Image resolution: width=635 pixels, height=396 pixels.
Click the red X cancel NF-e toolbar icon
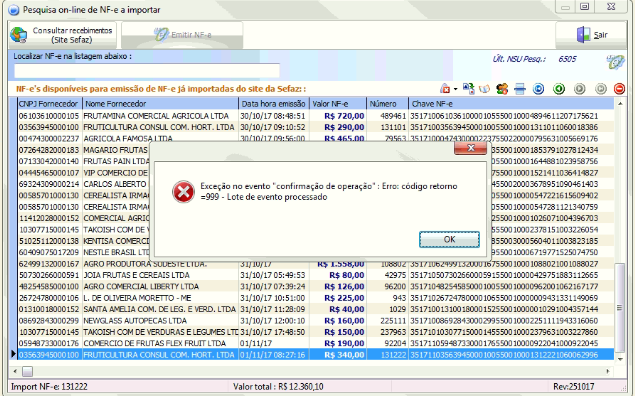(445, 89)
